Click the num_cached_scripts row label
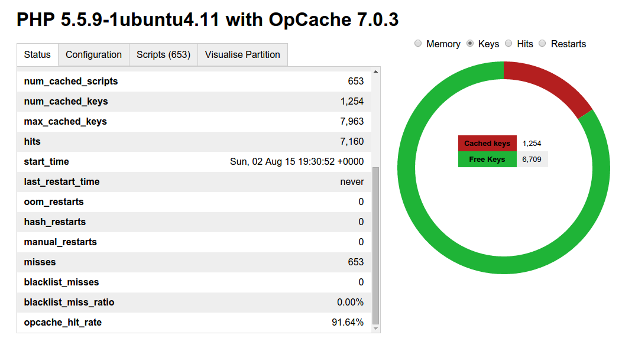The width and height of the screenshot is (635, 364). (x=71, y=82)
